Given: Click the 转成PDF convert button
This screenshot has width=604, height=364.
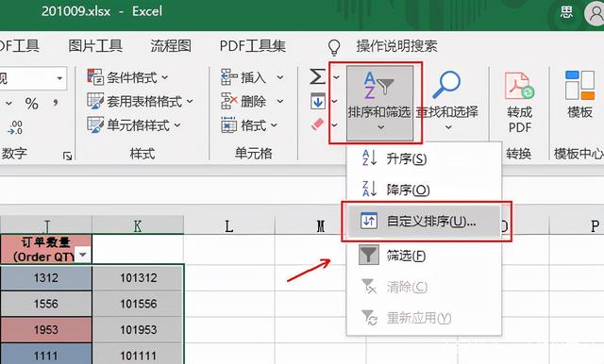Looking at the screenshot, I should click(x=519, y=103).
